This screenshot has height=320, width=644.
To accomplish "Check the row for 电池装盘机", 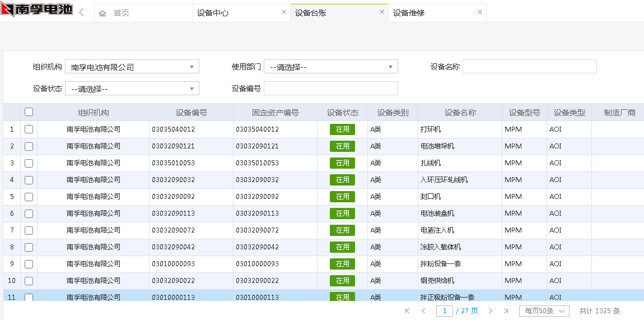I will [x=29, y=213].
